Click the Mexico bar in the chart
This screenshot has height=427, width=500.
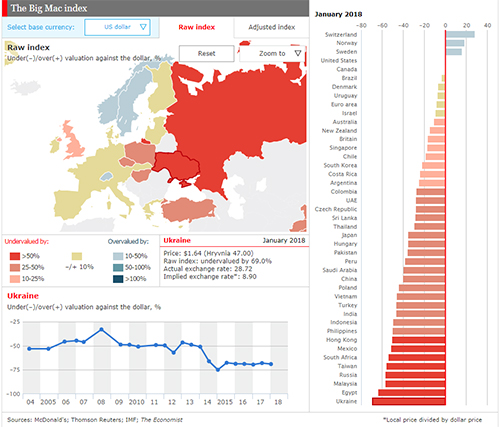click(x=418, y=349)
